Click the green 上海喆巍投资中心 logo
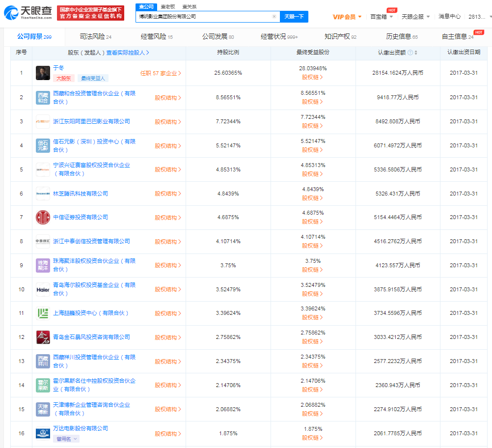Screen dimensions: 492x448 coord(43,313)
